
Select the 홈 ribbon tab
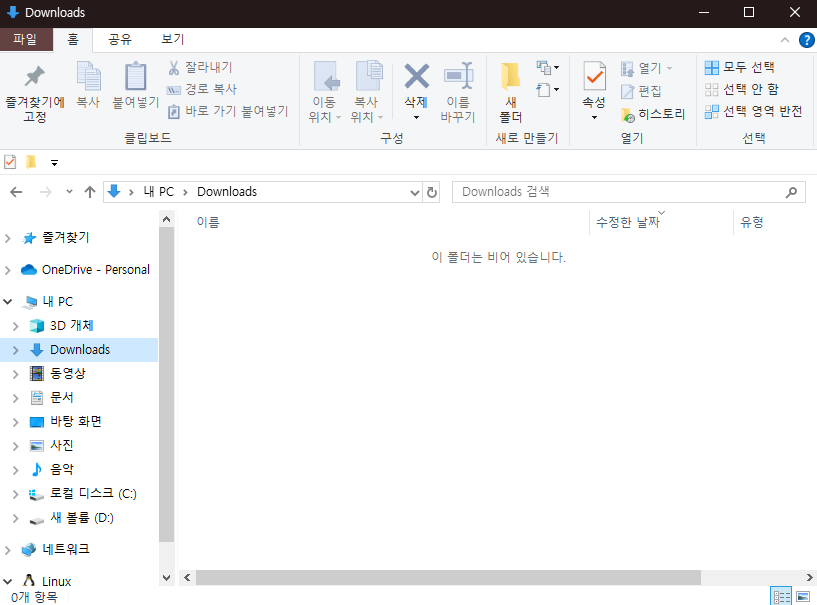73,40
